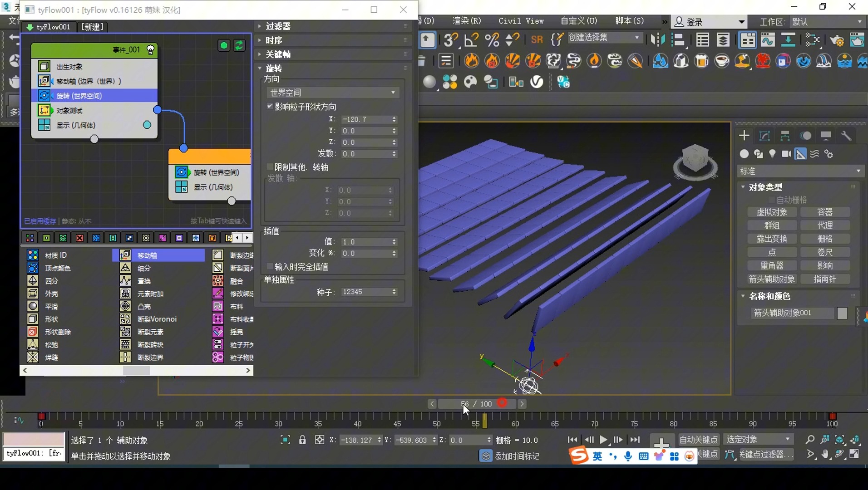Switch to the Cameras creation category icon
The height and width of the screenshot is (490, 868).
787,154
